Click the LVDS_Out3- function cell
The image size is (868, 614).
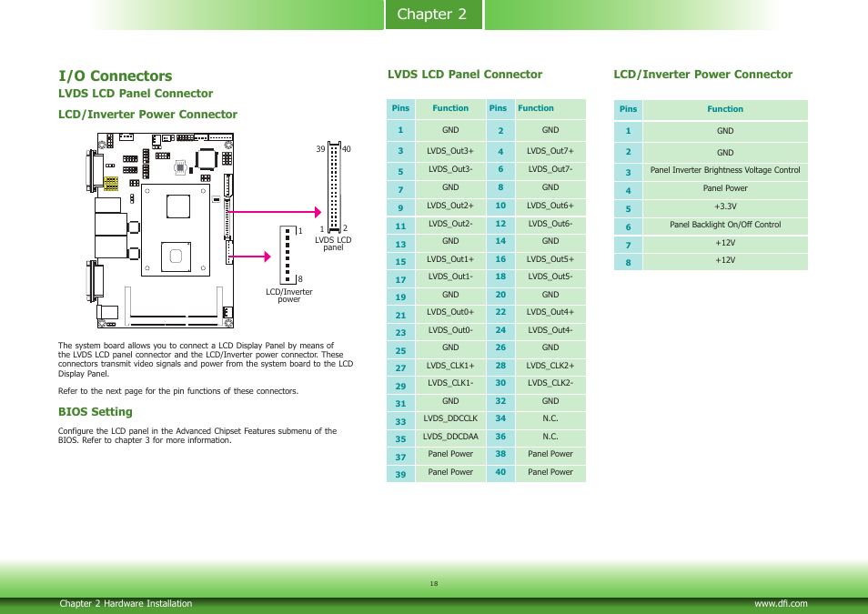450,169
